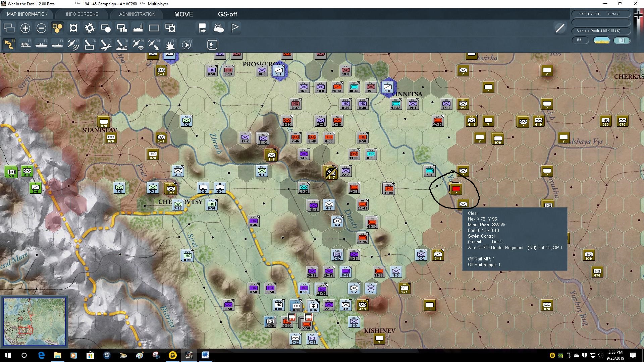644x362 pixels.
Task: Select F4 ship mode
Action: [x=57, y=44]
